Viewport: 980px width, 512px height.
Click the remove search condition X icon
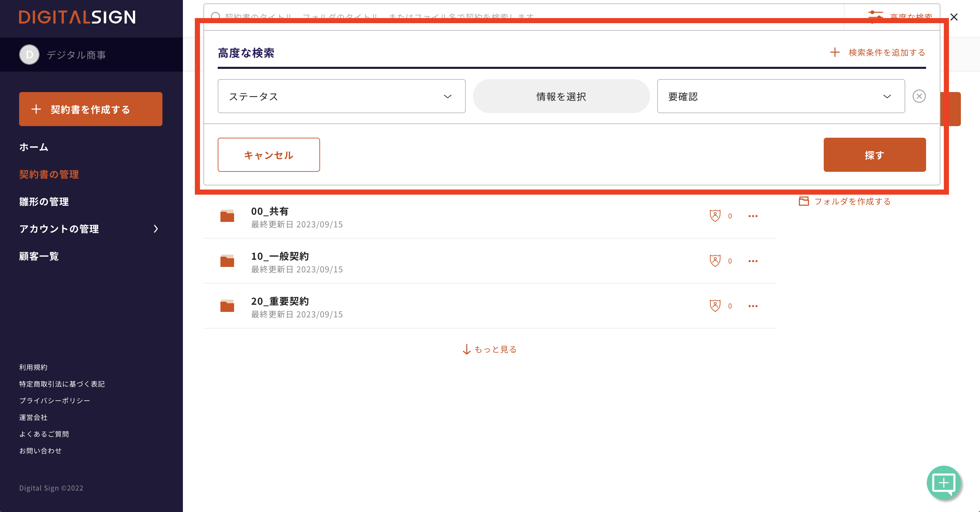[919, 96]
